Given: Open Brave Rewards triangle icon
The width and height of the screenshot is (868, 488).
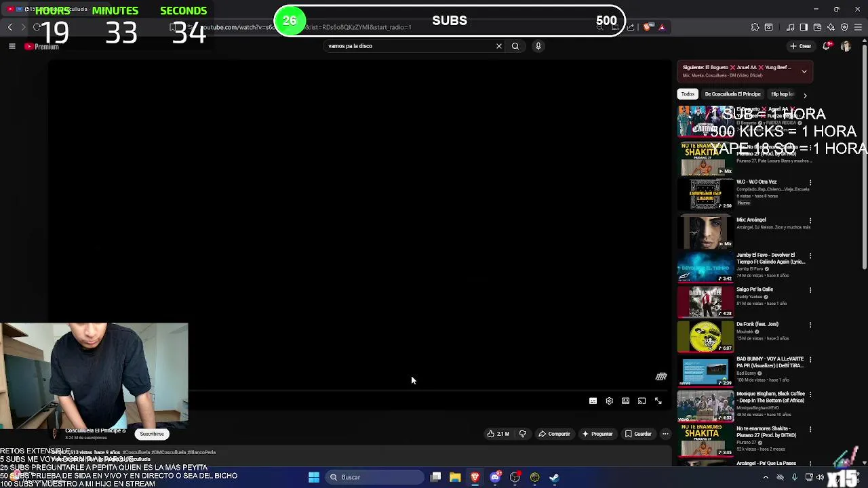Looking at the screenshot, I should pos(662,27).
